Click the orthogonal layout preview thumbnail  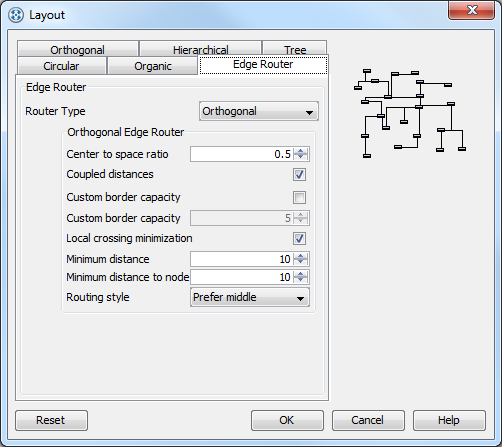[x=410, y=113]
